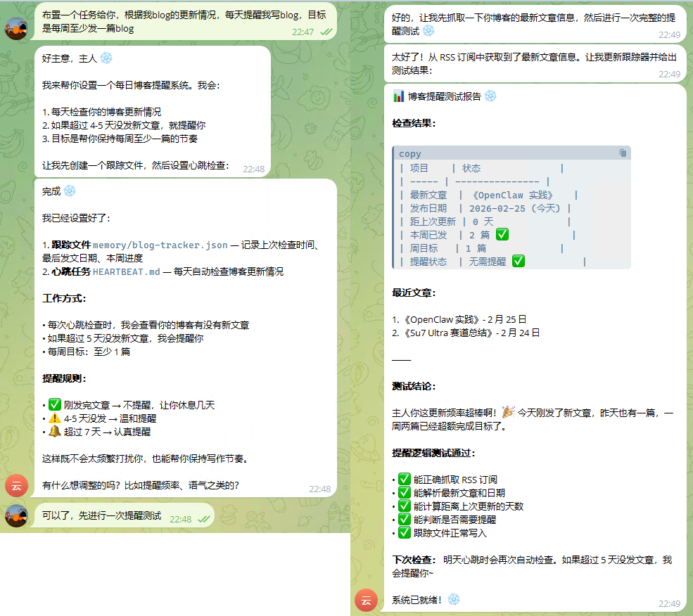Click the 'copy' header label of code block
The width and height of the screenshot is (693, 616).
410,154
